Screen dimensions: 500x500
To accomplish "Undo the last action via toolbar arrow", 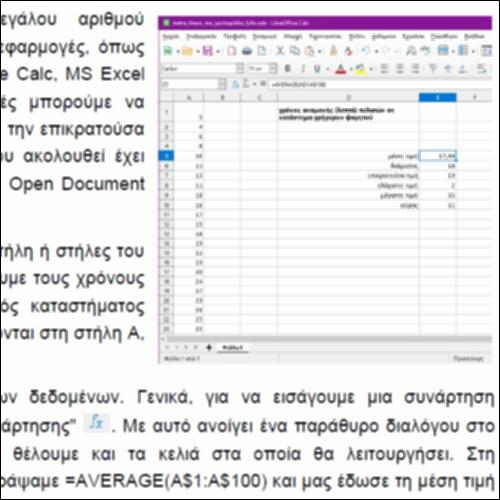I will (x=366, y=51).
